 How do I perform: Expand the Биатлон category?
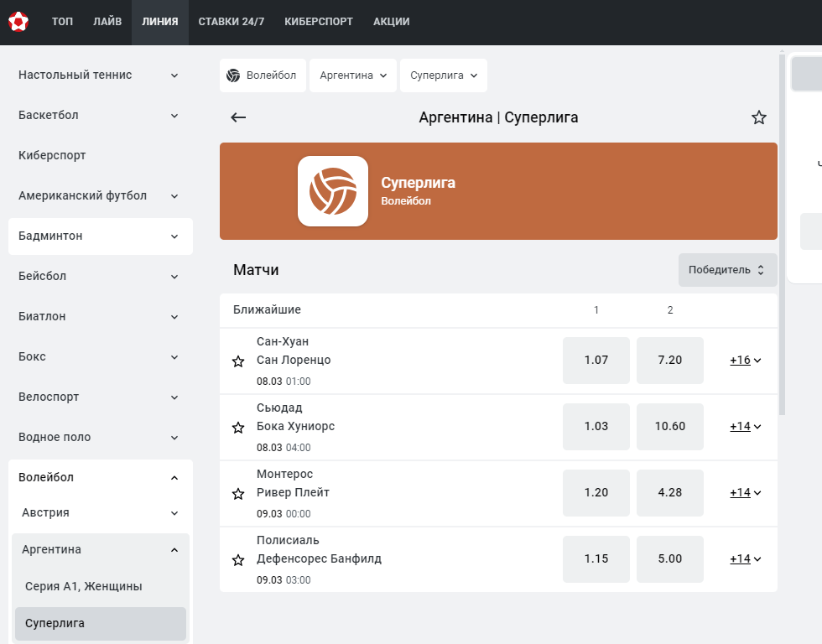tap(101, 316)
